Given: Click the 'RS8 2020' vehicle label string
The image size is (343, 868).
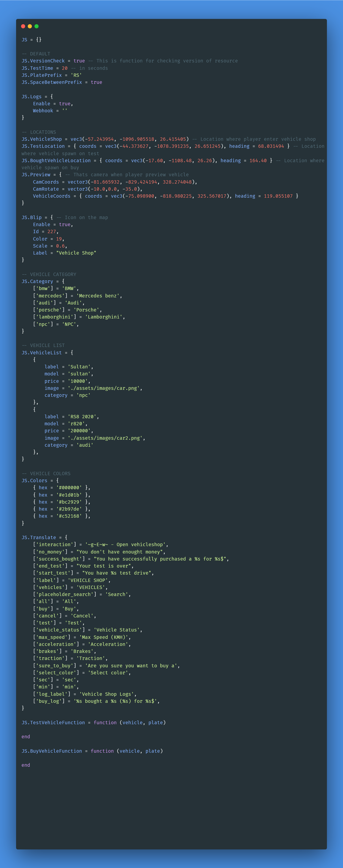Looking at the screenshot, I should [82, 417].
